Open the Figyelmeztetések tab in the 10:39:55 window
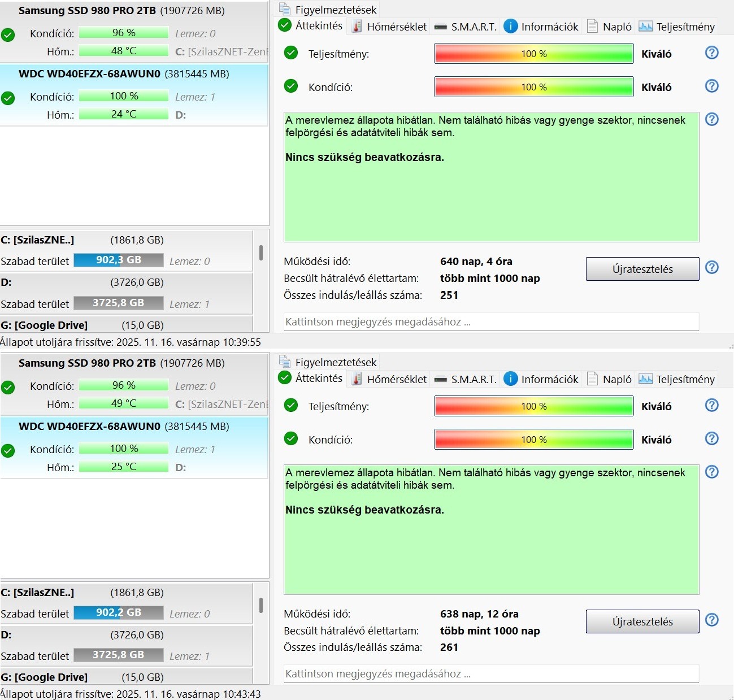The width and height of the screenshot is (734, 700). 328,10
